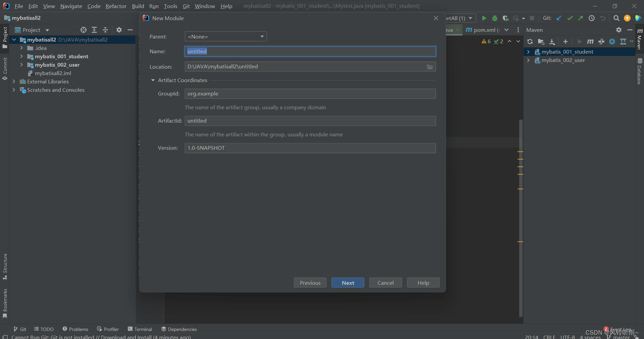Viewport: 644px width, 339px height.
Task: Open Maven tool window settings gear
Action: pyautogui.click(x=619, y=30)
